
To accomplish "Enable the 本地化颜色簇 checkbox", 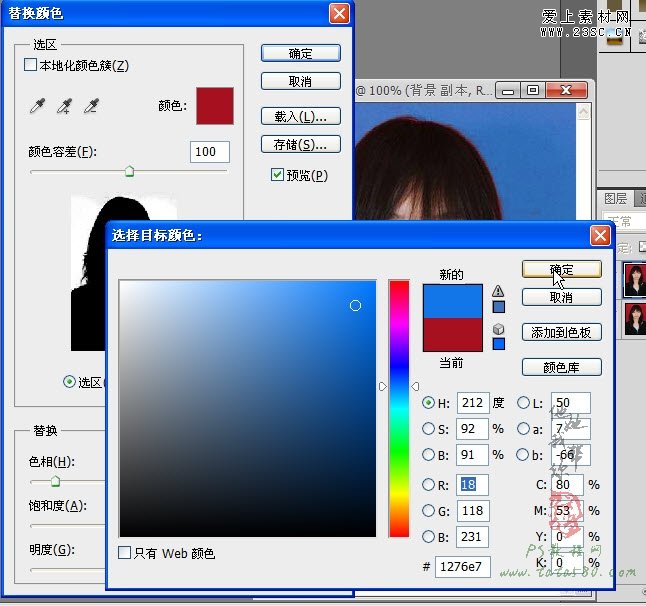I will tap(30, 65).
